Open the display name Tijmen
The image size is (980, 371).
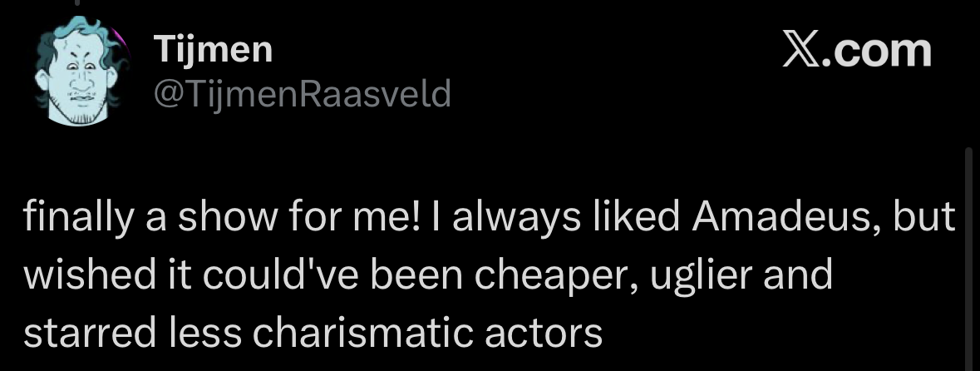tap(213, 51)
